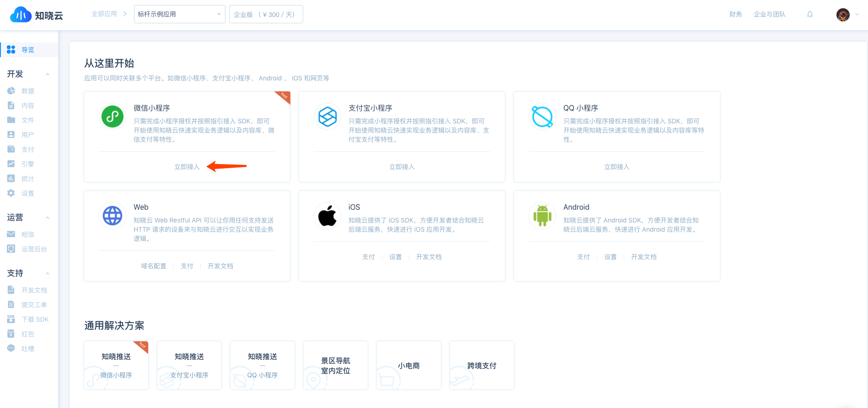This screenshot has width=868, height=408.
Task: Open the 支付 wallet icon in sidebar
Action: [11, 149]
